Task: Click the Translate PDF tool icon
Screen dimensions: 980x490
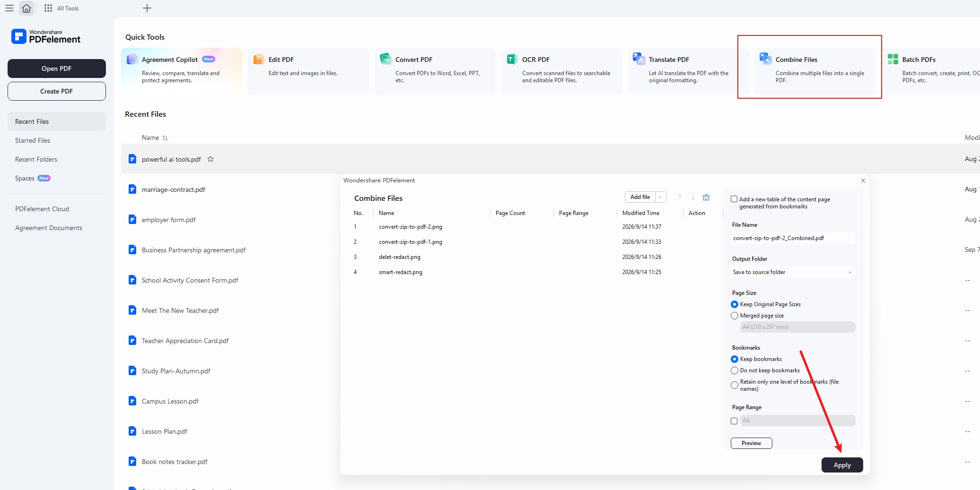Action: (639, 59)
